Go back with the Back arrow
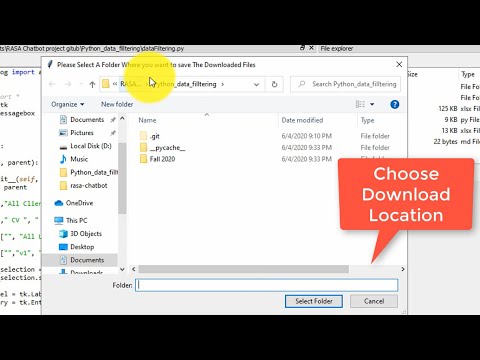The width and height of the screenshot is (480, 360). coord(52,84)
